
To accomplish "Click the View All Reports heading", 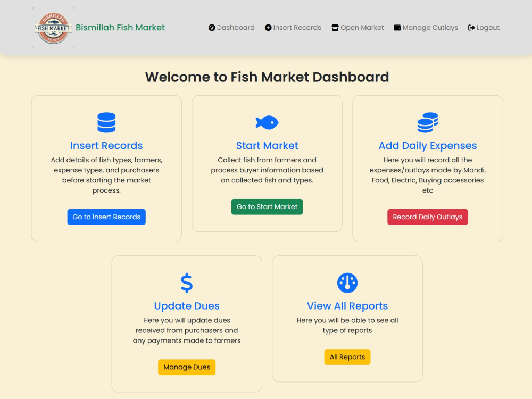I will [x=347, y=306].
